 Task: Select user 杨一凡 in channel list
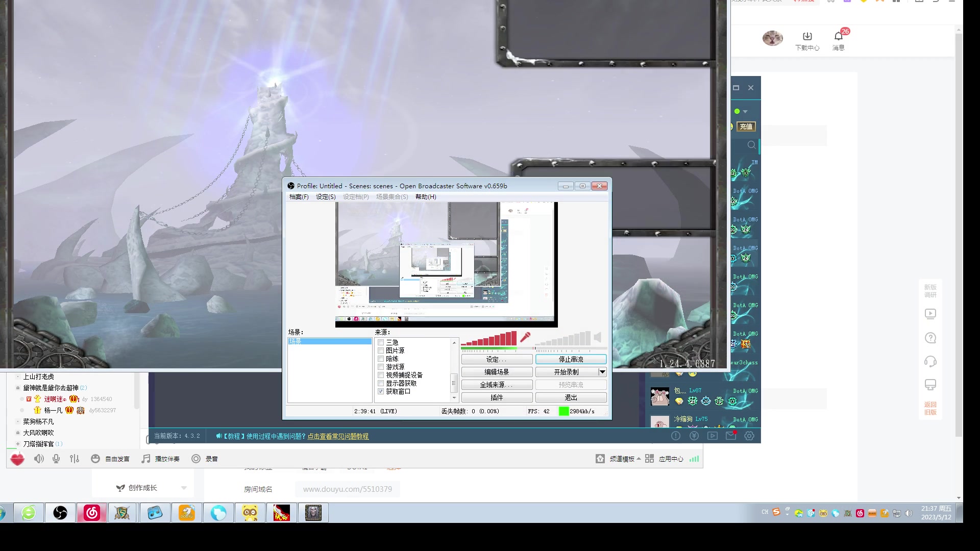point(53,410)
